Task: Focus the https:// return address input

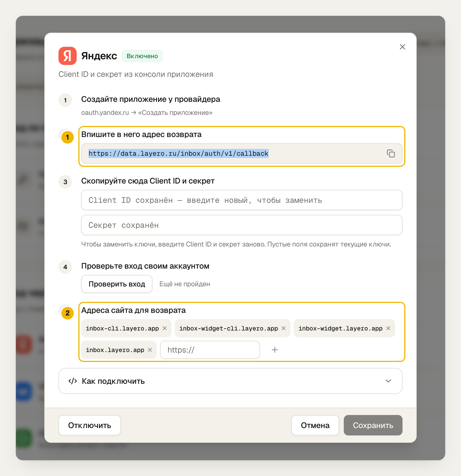Action: click(x=210, y=350)
